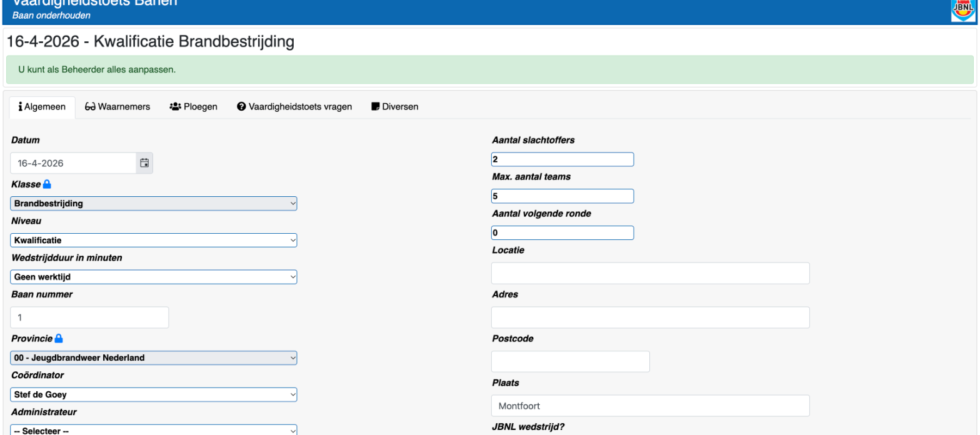
Task: Click the Datum field showing 16-4-2026
Action: point(73,163)
